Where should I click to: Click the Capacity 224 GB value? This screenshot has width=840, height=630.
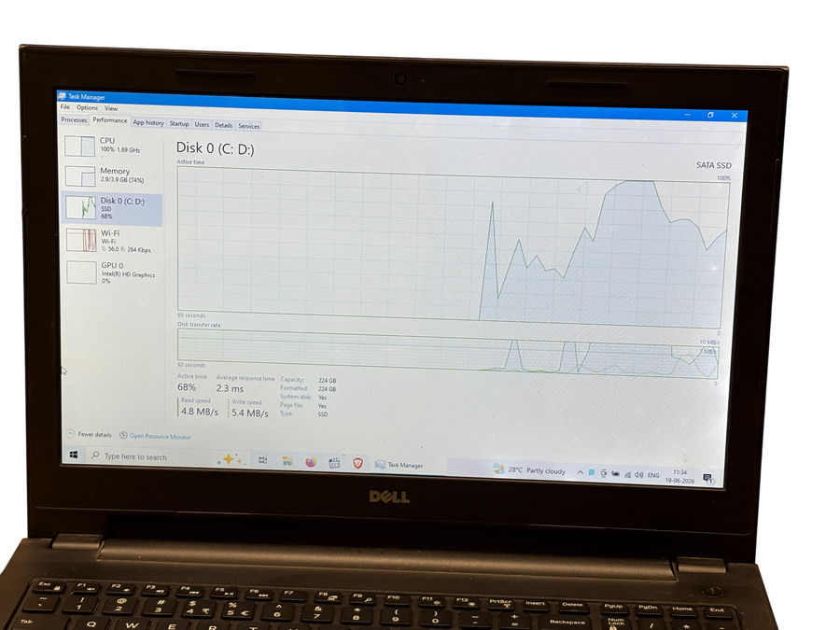pos(327,381)
